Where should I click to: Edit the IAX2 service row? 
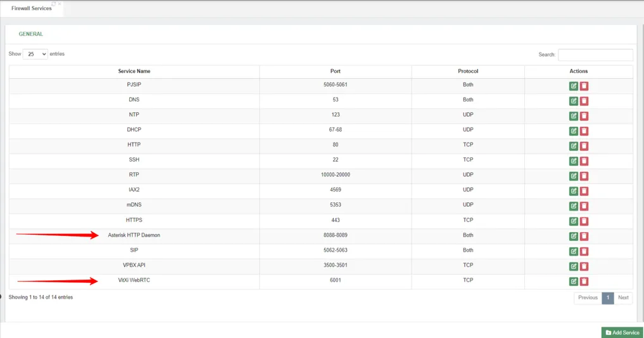coord(573,191)
